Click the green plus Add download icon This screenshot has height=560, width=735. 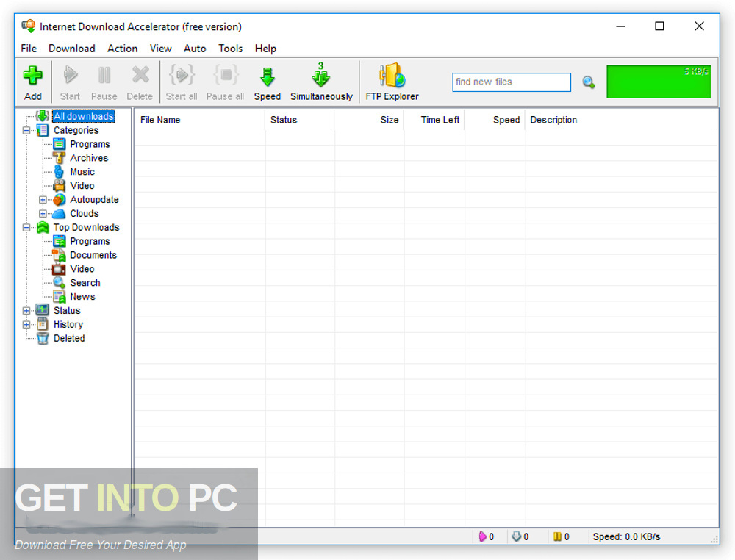click(x=33, y=75)
